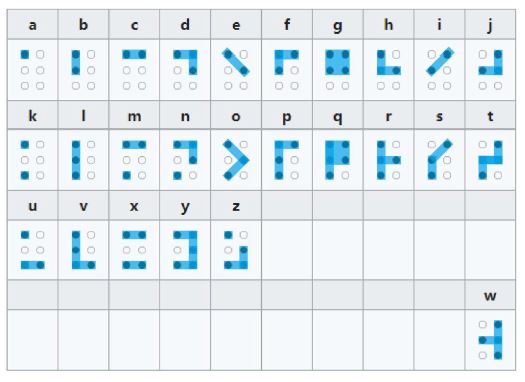Viewport: 525px width, 382px height.
Task: Select the braille symbol under letter t
Action: click(490, 160)
